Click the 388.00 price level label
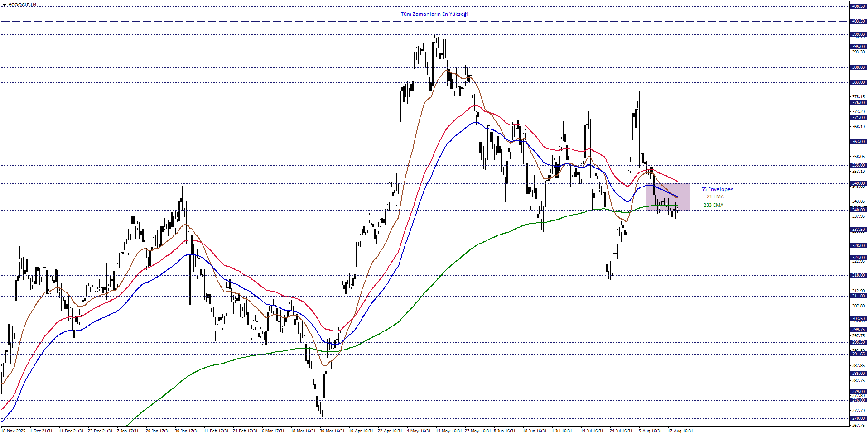Screen dimensions: 868x436 [x=858, y=67]
